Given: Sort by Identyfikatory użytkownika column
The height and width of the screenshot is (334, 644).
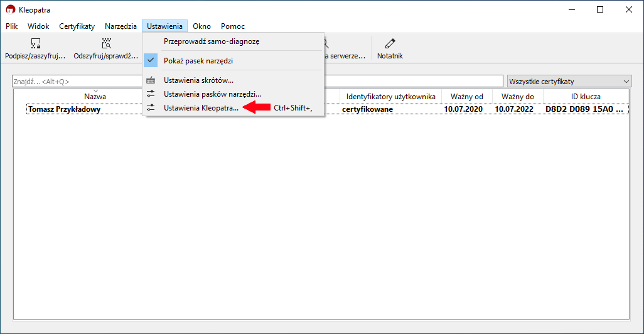Looking at the screenshot, I should point(390,97).
